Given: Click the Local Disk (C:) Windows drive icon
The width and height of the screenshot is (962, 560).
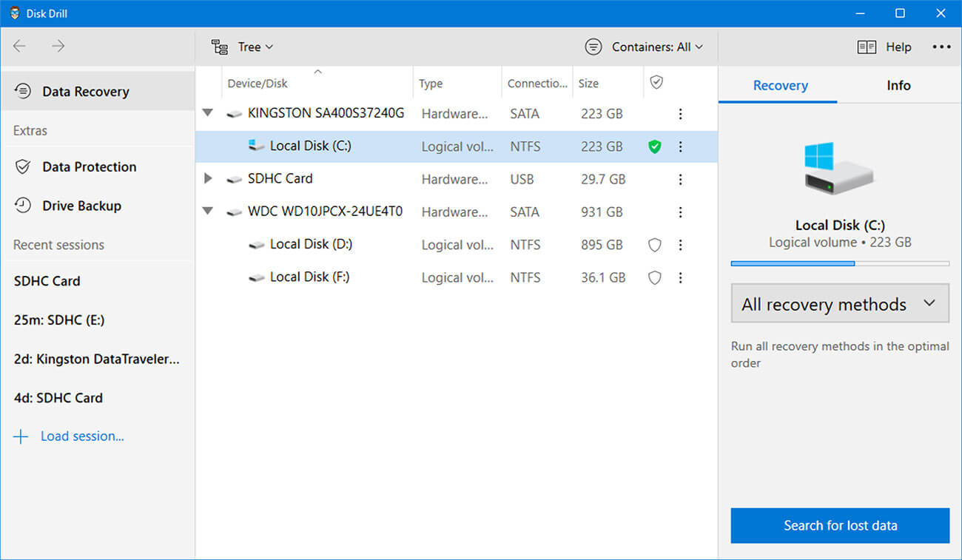Looking at the screenshot, I should [257, 146].
